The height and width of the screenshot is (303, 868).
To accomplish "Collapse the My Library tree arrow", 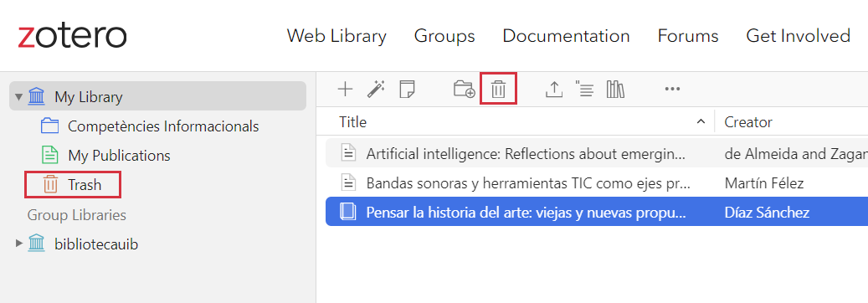I will point(18,97).
